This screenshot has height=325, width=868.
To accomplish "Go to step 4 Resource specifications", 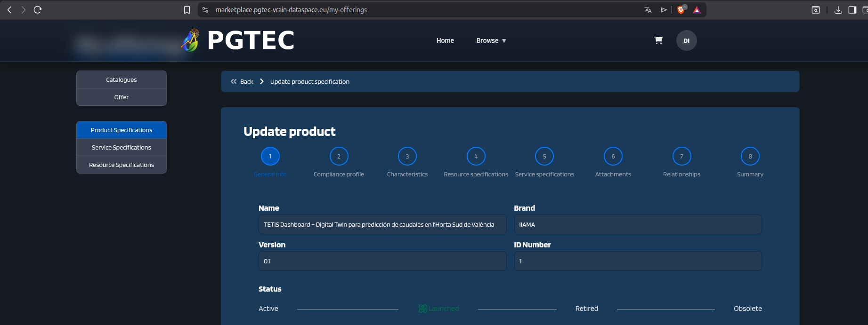I will pos(476,156).
